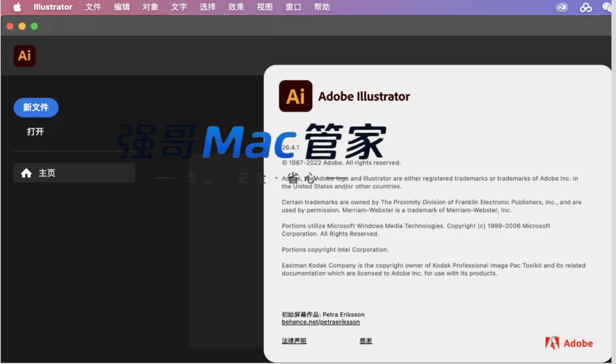Image resolution: width=616 pixels, height=364 pixels.
Task: Click the Microsoft Windows Media Technologies paragraph
Action: [x=416, y=230]
